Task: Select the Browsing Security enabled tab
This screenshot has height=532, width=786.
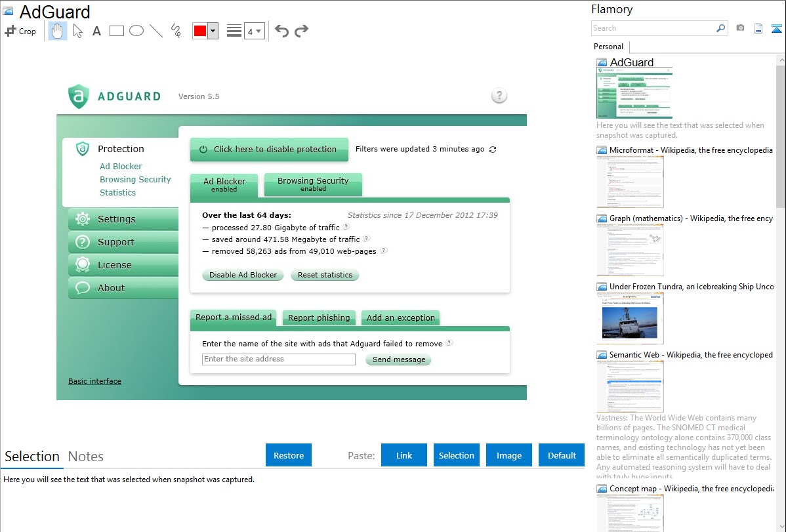Action: (x=313, y=184)
